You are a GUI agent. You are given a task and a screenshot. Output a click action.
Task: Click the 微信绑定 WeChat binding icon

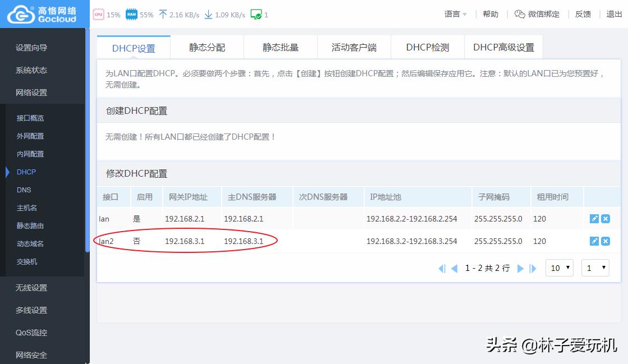(x=521, y=13)
